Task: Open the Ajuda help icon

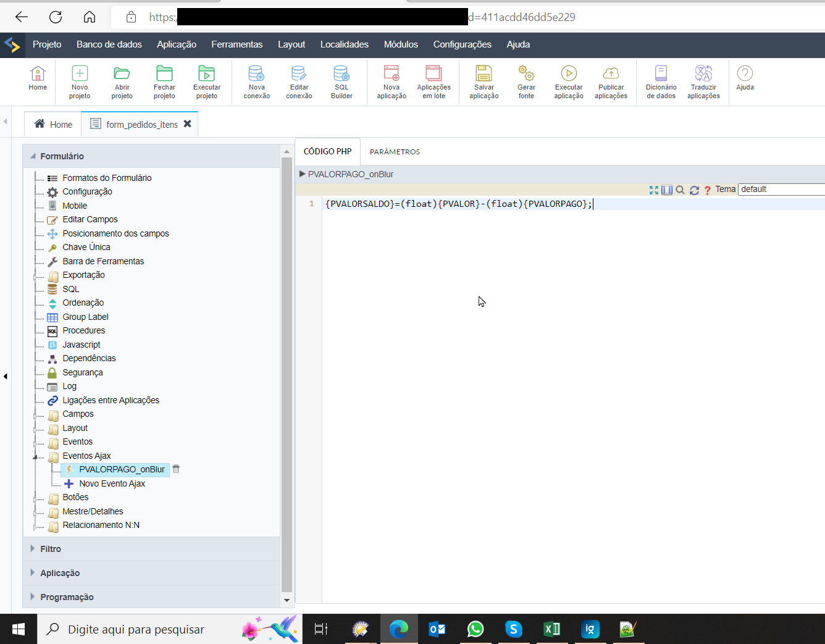Action: point(745,78)
